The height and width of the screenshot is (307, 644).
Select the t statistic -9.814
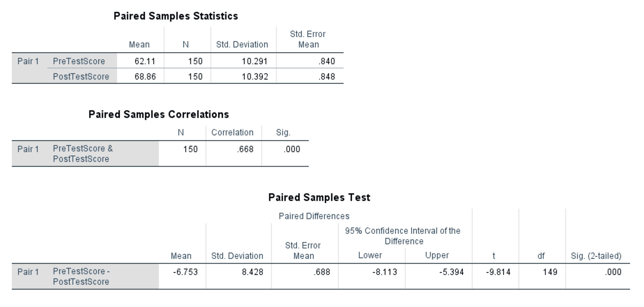coord(498,272)
